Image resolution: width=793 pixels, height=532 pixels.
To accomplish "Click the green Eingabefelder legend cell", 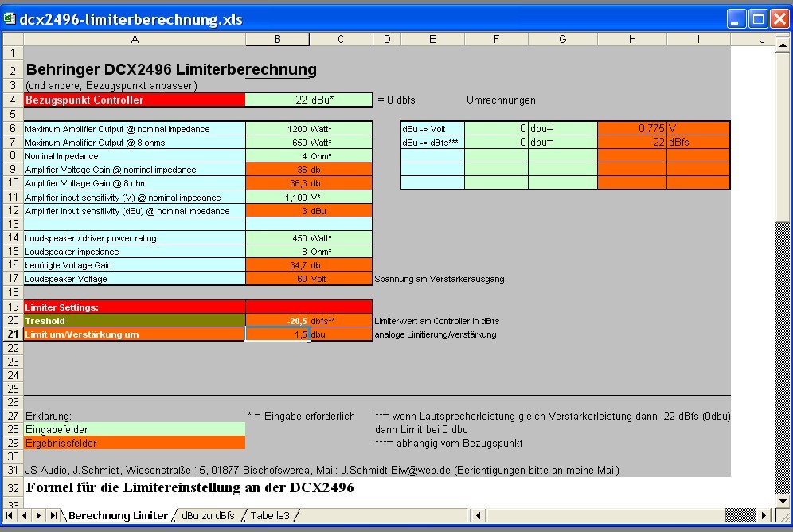I will tap(135, 429).
